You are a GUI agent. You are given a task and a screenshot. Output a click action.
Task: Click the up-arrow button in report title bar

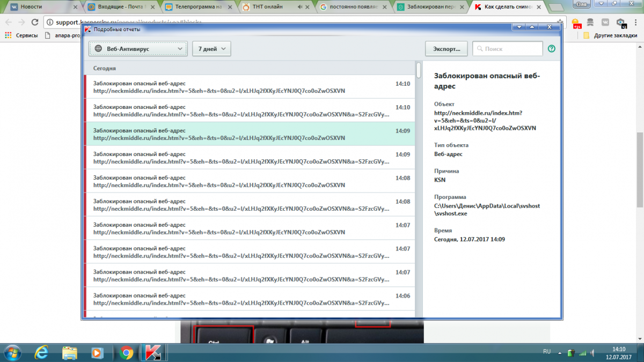tap(531, 27)
